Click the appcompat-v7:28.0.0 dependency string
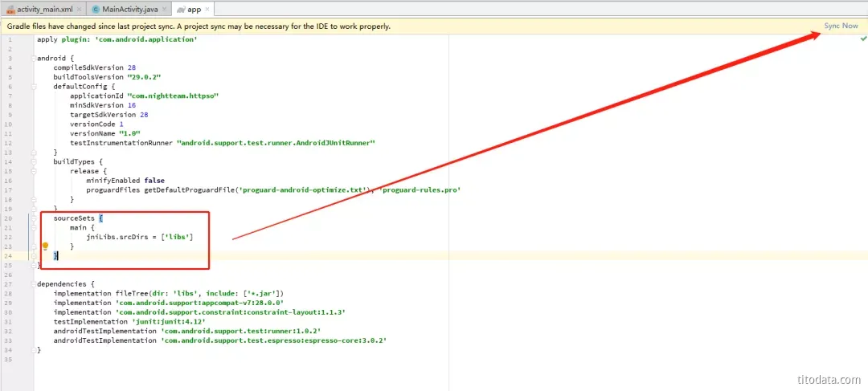This screenshot has height=391, width=868. [x=200, y=303]
